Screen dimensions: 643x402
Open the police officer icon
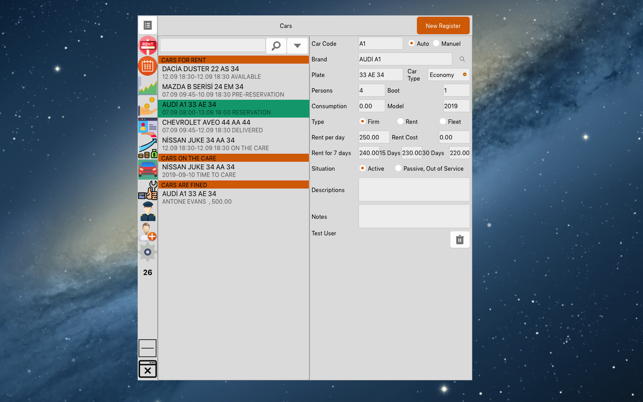click(148, 211)
